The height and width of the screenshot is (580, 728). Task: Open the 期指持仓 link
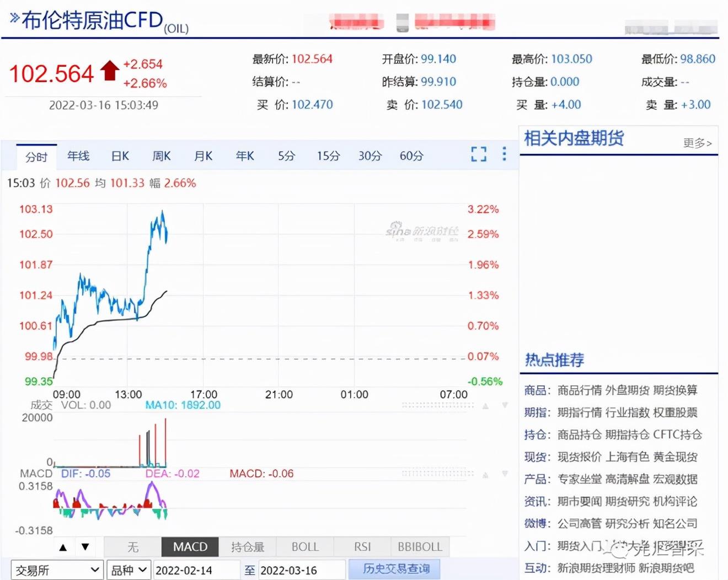point(628,434)
